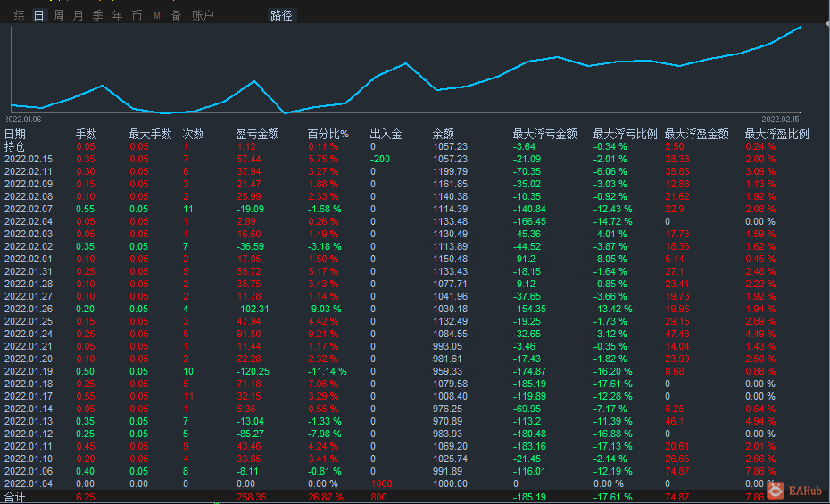The height and width of the screenshot is (504, 830).
Task: Click the EAHub logo icon
Action: click(776, 491)
